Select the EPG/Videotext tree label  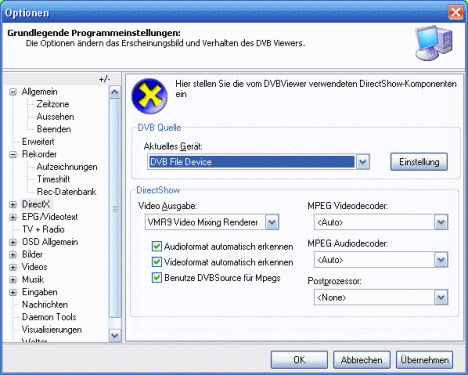50,217
